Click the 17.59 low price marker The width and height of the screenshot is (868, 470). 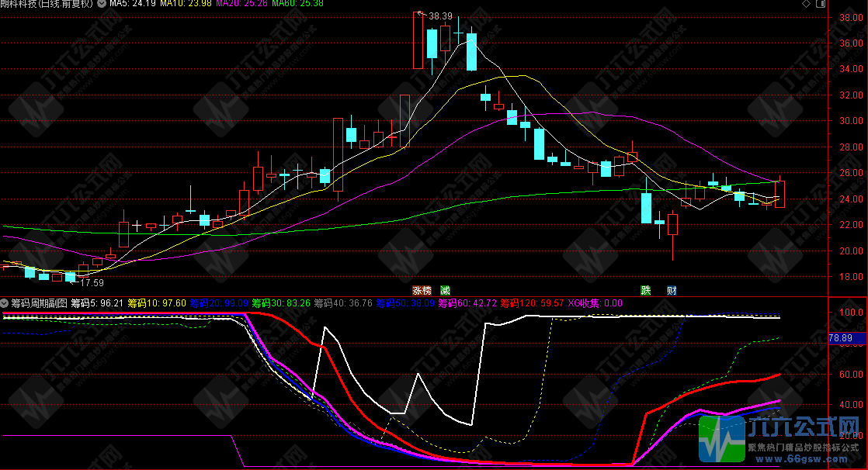pos(91,283)
